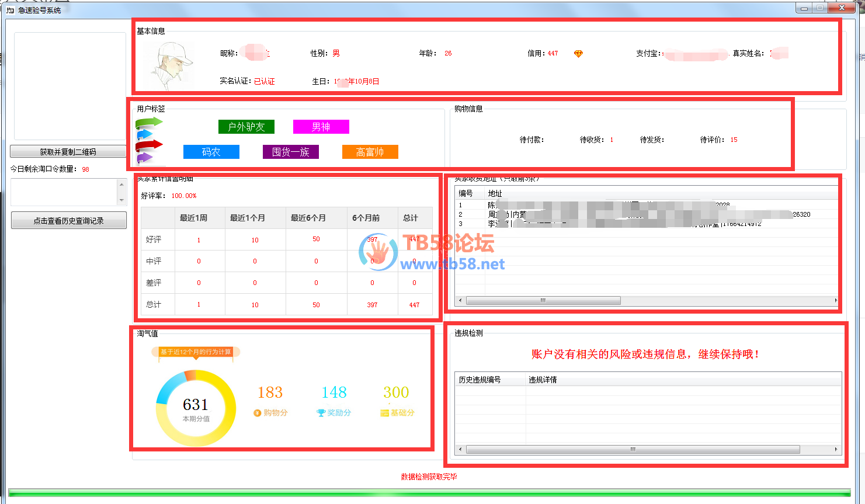Click the 631 淘气值 donut chart
This screenshot has width=865, height=504.
click(x=196, y=408)
